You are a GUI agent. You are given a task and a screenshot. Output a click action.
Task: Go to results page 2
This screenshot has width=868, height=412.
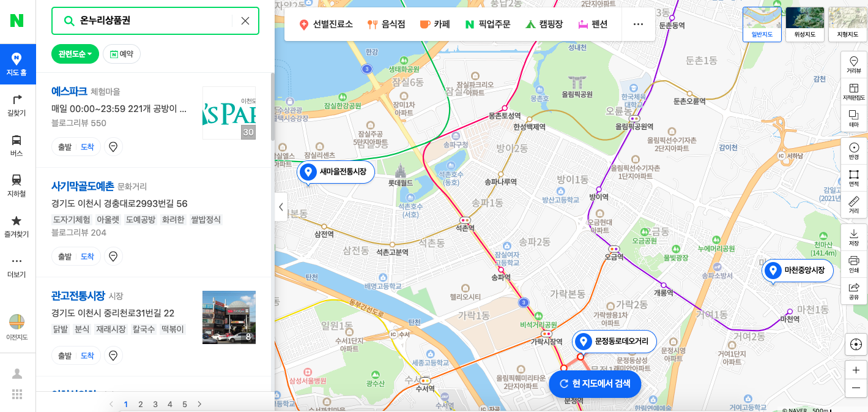click(141, 404)
